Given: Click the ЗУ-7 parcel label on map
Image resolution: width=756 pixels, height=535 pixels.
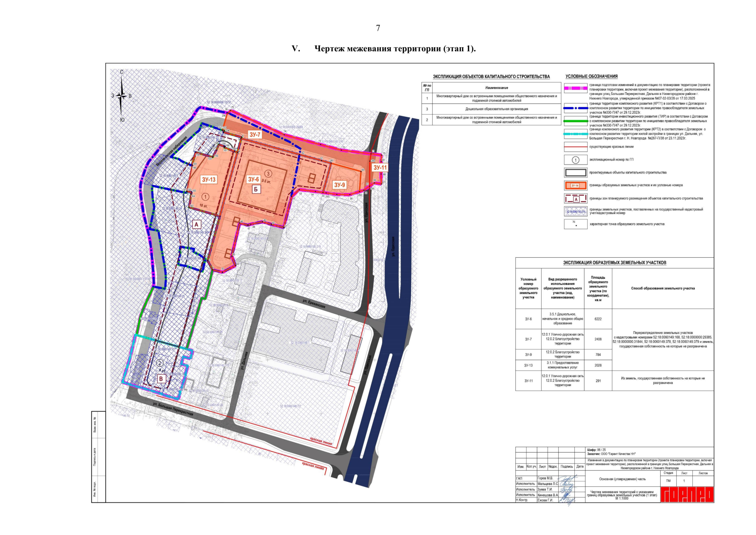Looking at the screenshot, I should point(254,134).
